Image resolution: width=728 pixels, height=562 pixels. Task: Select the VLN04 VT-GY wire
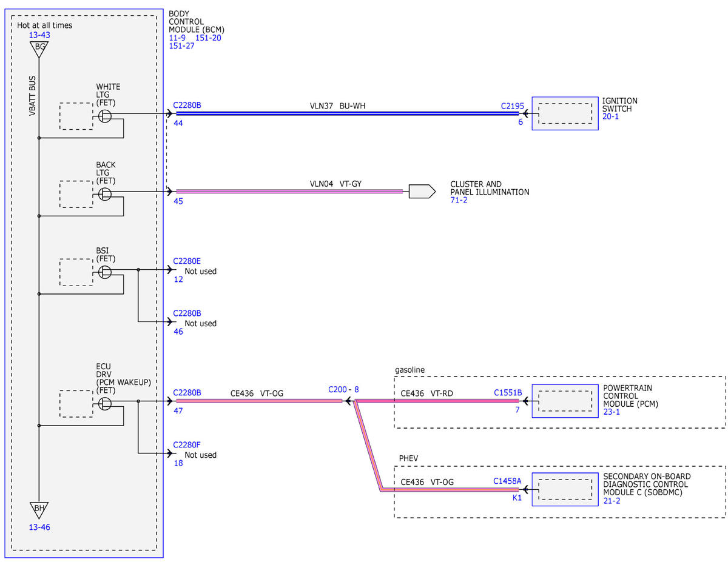click(x=289, y=192)
